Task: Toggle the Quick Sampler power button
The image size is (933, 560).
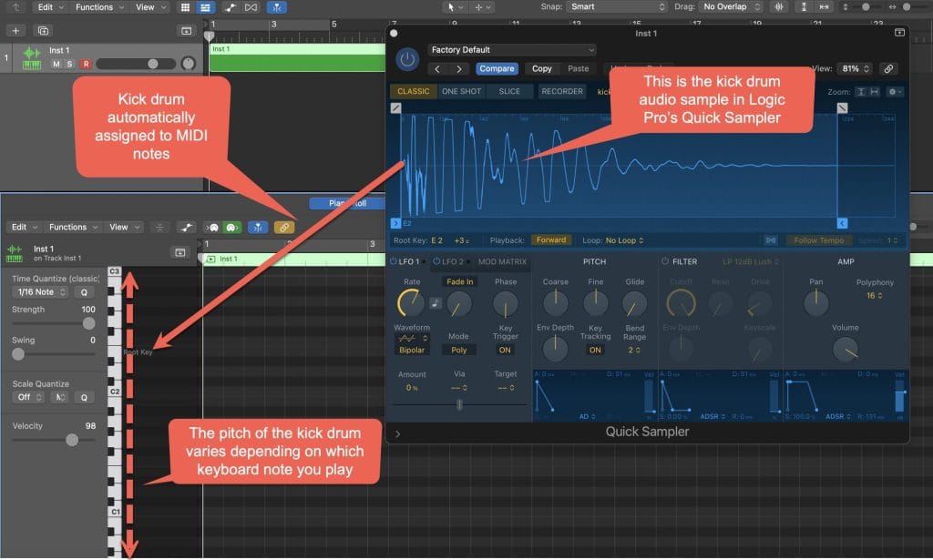Action: (407, 59)
